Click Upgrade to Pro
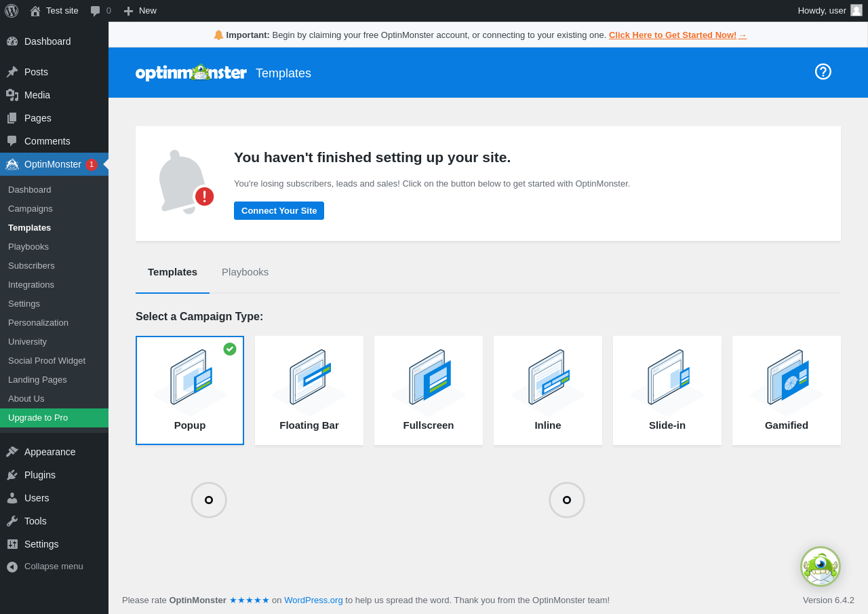The image size is (868, 614). tap(54, 418)
